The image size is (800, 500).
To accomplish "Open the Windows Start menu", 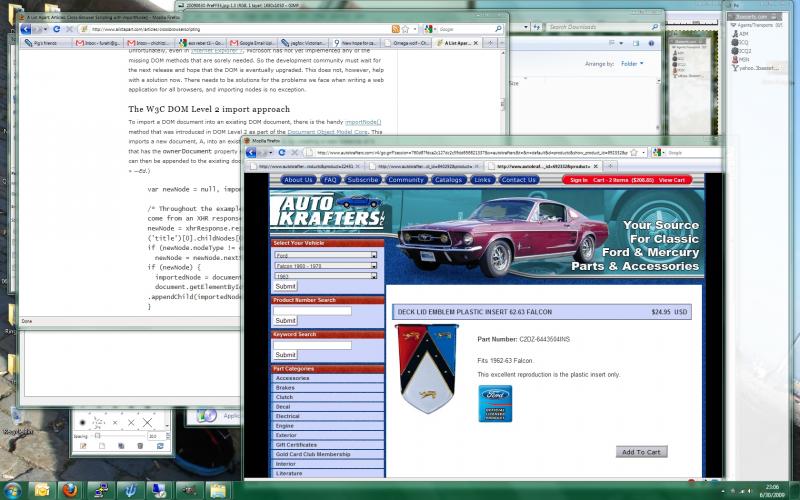I will coord(14,490).
